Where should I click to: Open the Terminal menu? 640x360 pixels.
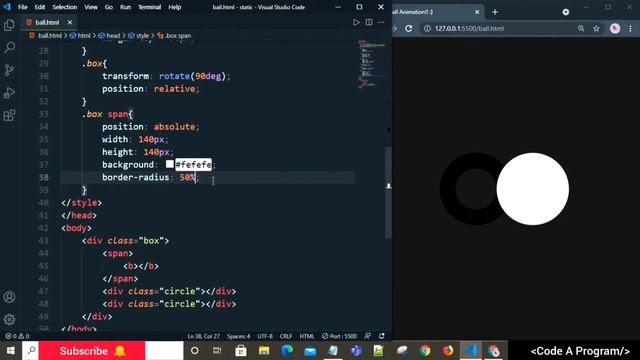click(x=149, y=7)
